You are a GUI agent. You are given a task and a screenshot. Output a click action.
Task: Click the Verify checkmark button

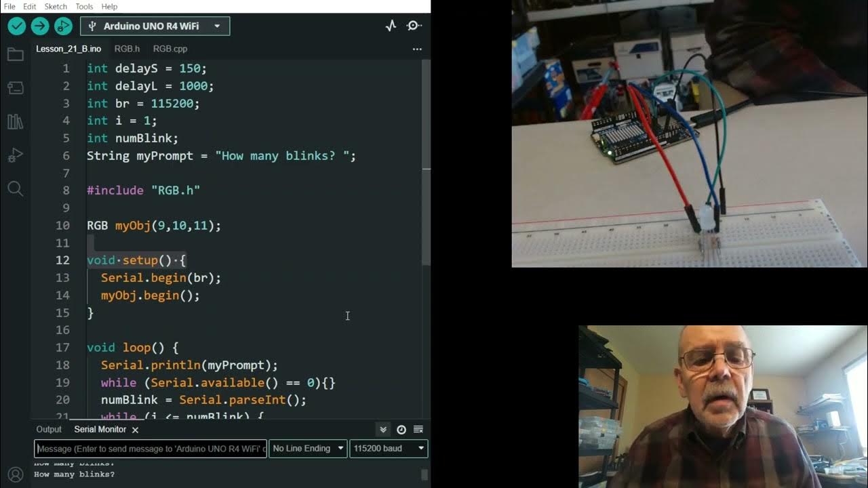[17, 26]
